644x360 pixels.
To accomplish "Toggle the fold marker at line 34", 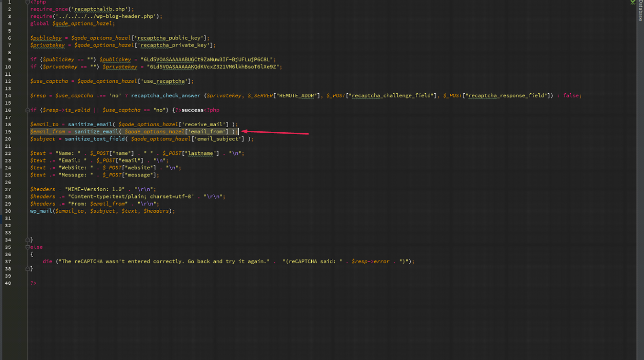I will (x=28, y=240).
